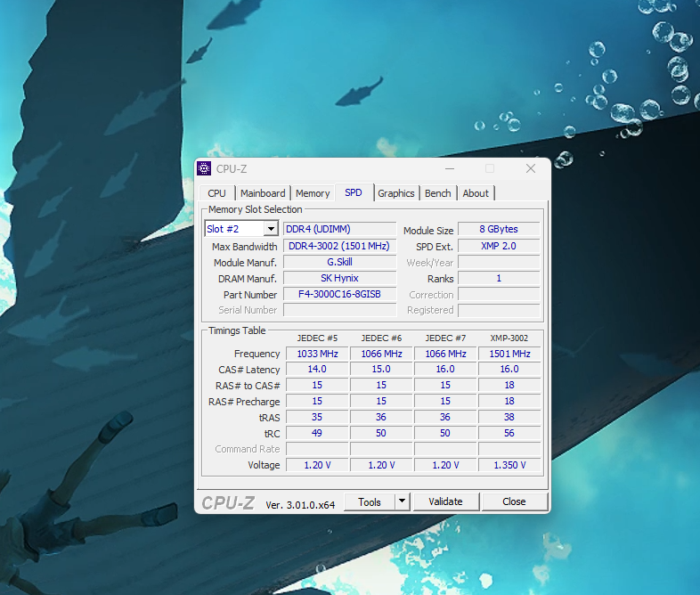Viewport: 700px width, 595px height.
Task: Click the SPD Ext. value XMP 2.0
Action: 499,246
